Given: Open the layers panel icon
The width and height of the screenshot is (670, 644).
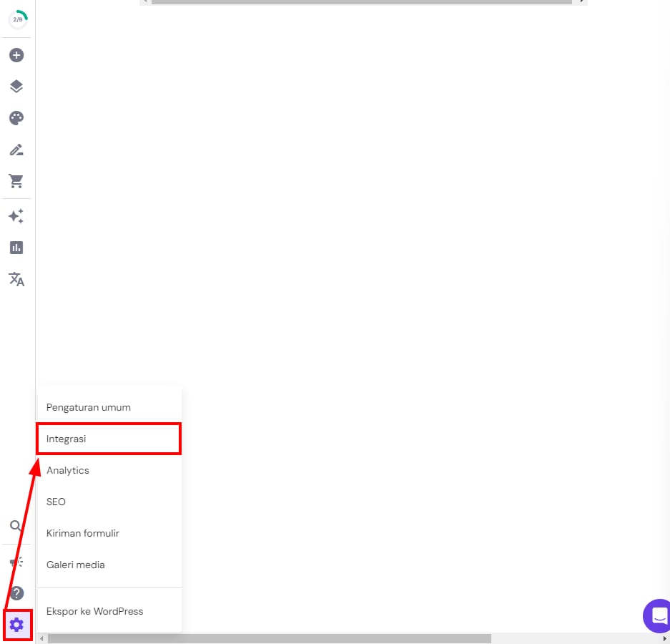Looking at the screenshot, I should click(16, 87).
